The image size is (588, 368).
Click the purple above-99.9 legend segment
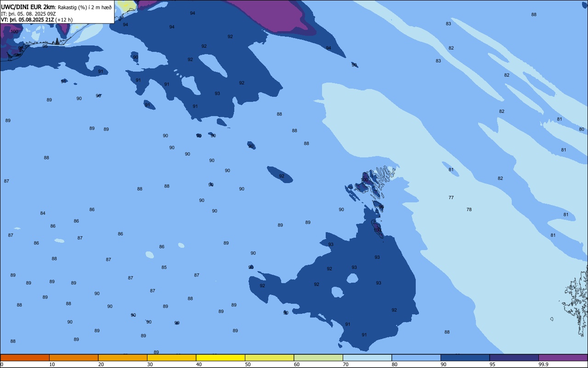[563, 357]
